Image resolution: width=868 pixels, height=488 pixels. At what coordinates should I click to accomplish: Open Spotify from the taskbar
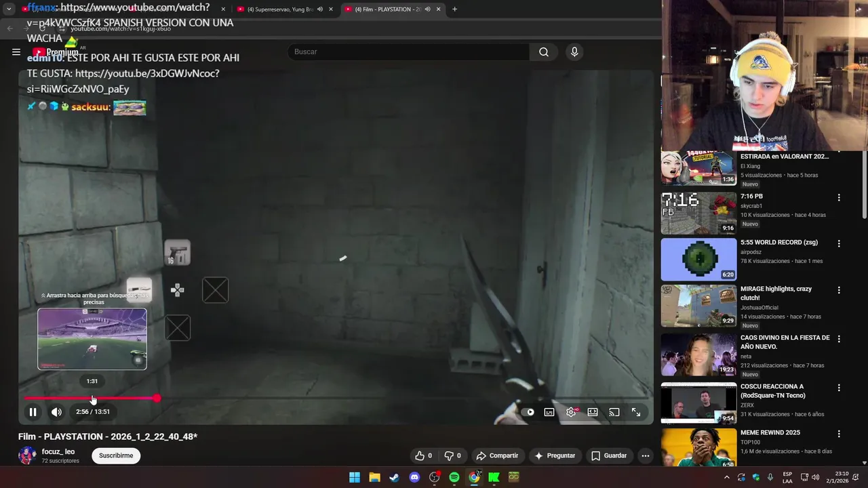[x=454, y=477]
